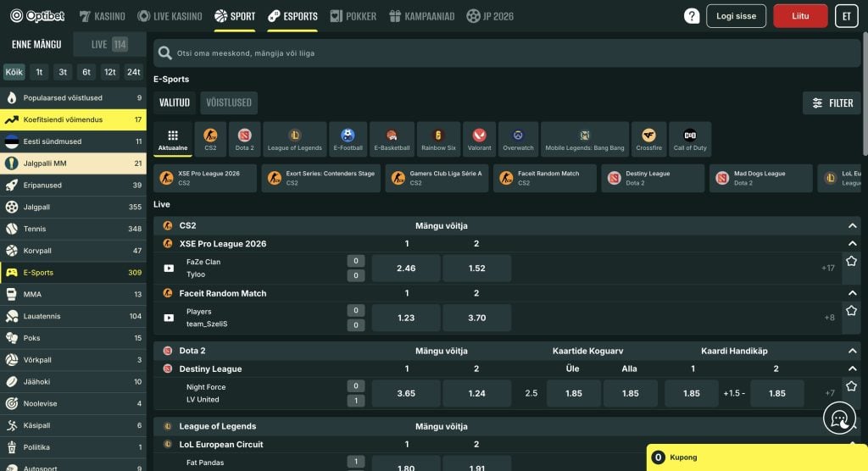
Task: Favorite the Night Force vs LV United match
Action: click(x=851, y=386)
